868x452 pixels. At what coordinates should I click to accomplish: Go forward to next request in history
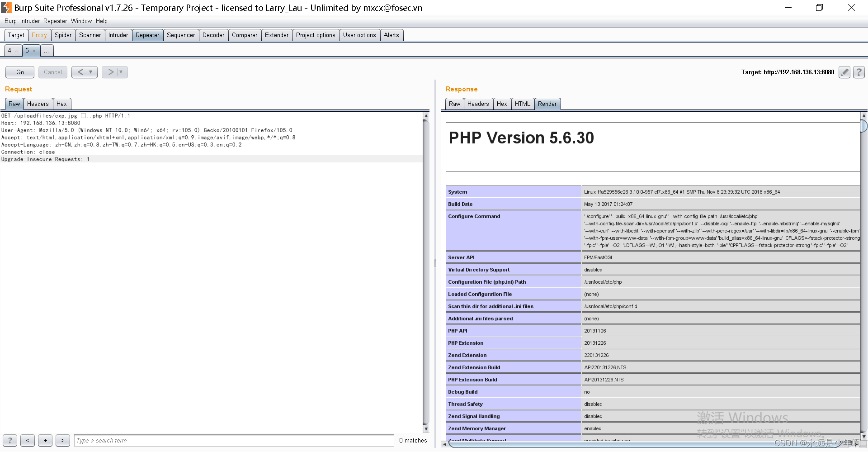[x=110, y=72]
